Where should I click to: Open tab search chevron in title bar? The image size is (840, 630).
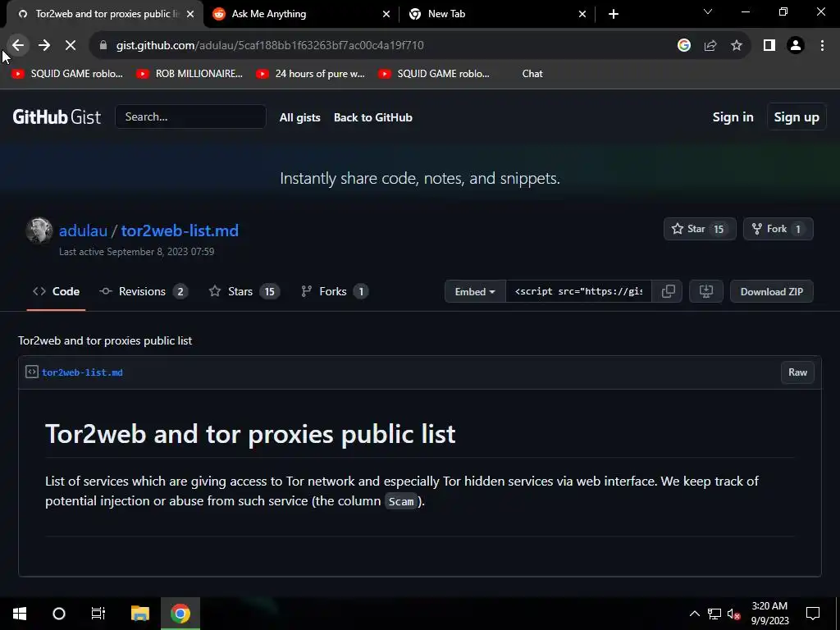click(708, 11)
